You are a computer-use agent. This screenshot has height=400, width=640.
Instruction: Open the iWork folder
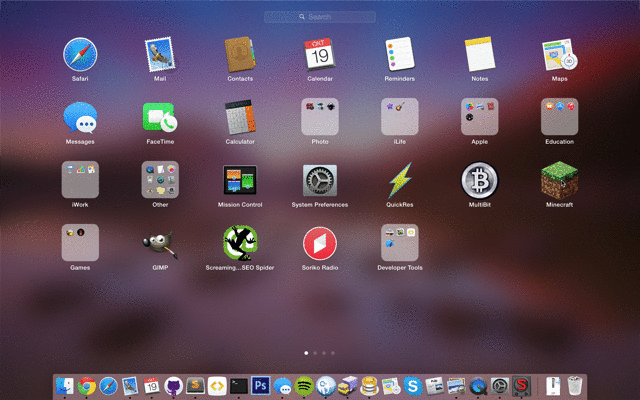pyautogui.click(x=80, y=180)
